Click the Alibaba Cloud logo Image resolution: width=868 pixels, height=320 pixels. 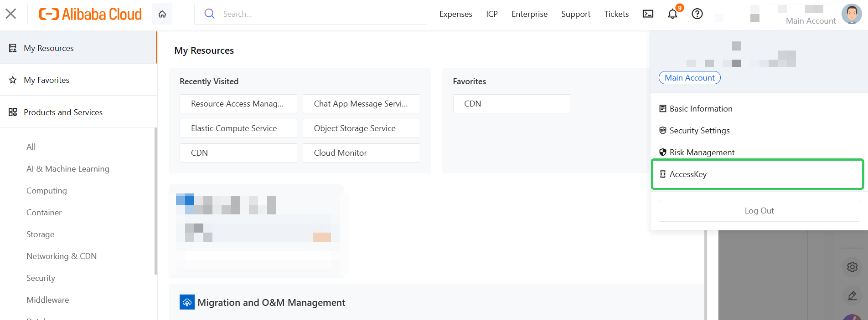pyautogui.click(x=90, y=14)
